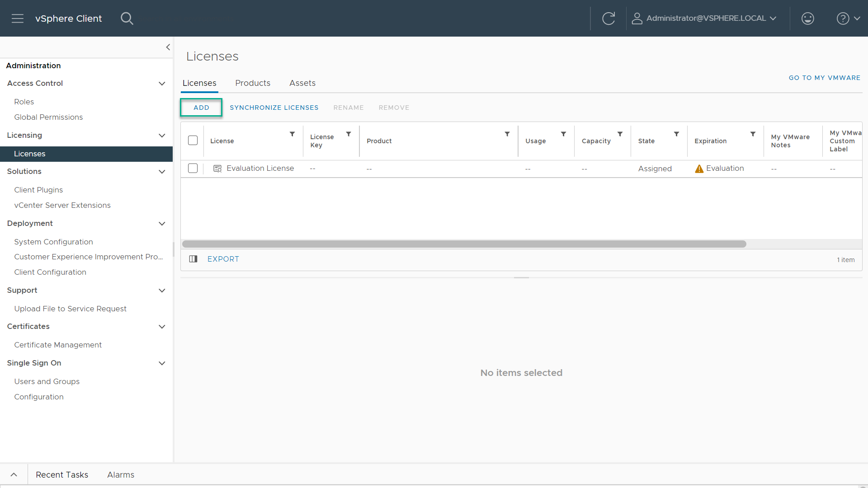The height and width of the screenshot is (488, 868).
Task: Click the License Key filter icon
Action: 349,133
